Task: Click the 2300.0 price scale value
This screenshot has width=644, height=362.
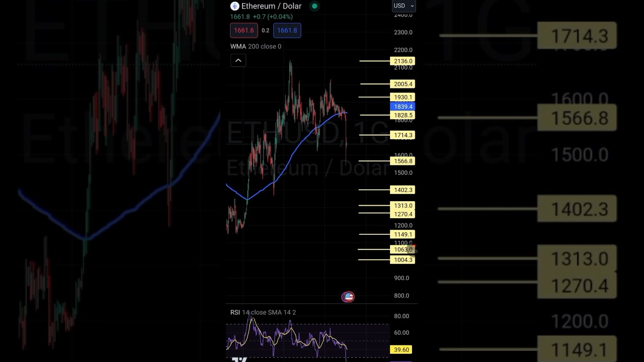Action: click(403, 32)
